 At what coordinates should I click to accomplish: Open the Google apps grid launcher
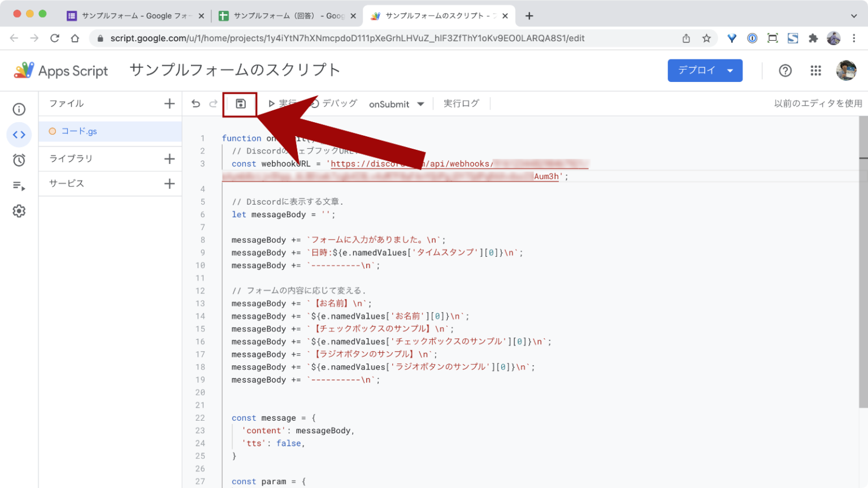pyautogui.click(x=815, y=70)
